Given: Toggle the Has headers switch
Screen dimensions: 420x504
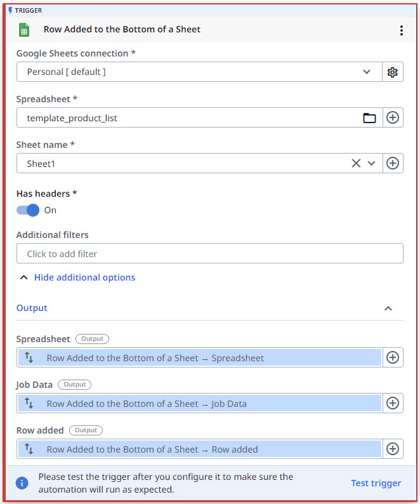Looking at the screenshot, I should (28, 210).
